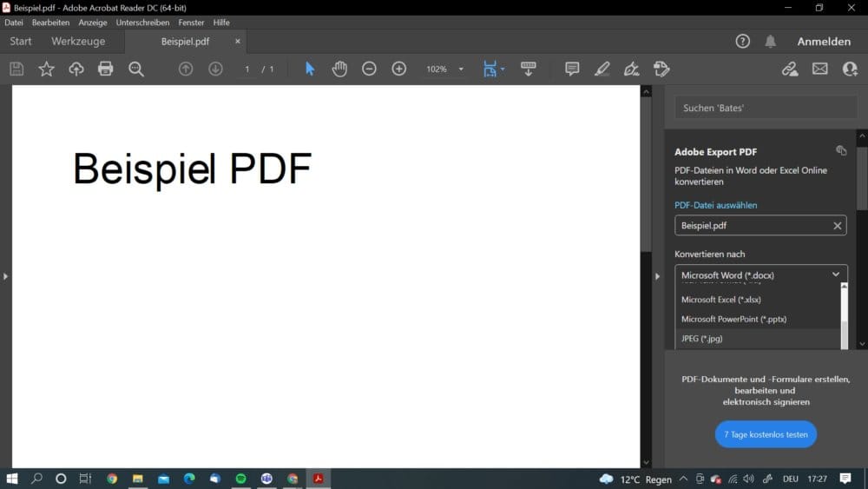Open the Fenster menu

(191, 23)
